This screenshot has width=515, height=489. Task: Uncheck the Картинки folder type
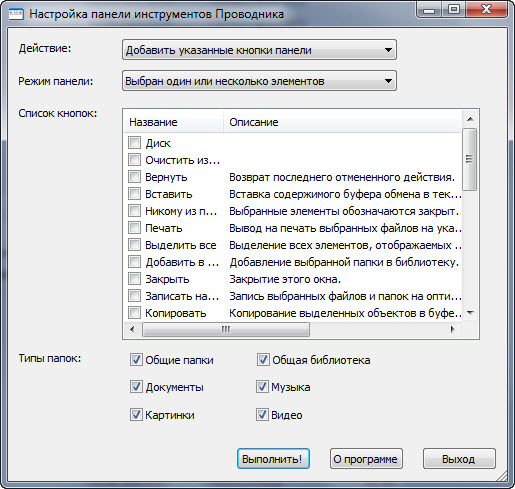point(136,415)
